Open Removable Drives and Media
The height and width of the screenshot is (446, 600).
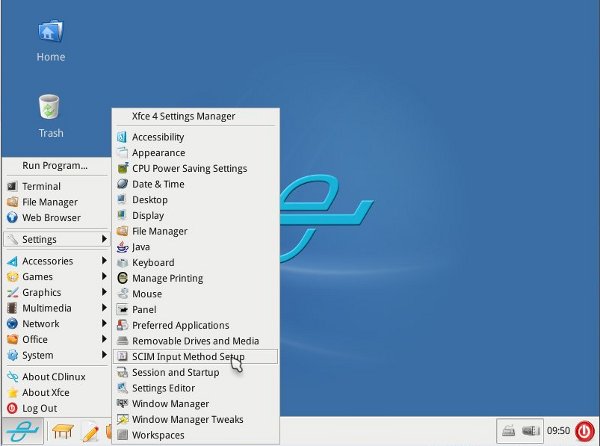(x=196, y=341)
